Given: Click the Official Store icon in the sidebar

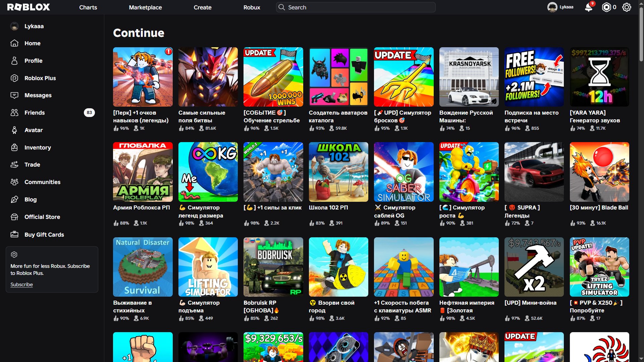Looking at the screenshot, I should 14,217.
